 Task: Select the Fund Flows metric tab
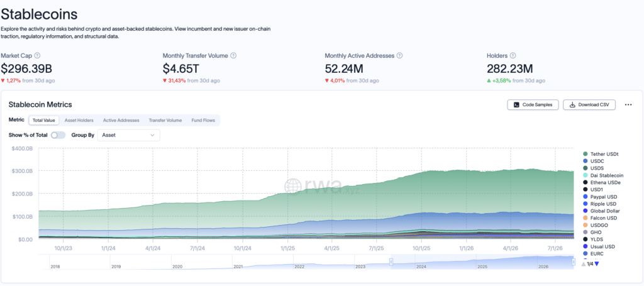[203, 120]
